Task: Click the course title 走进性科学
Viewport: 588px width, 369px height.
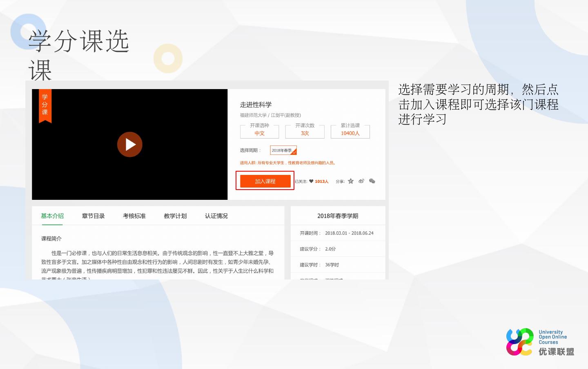Action: pyautogui.click(x=256, y=105)
